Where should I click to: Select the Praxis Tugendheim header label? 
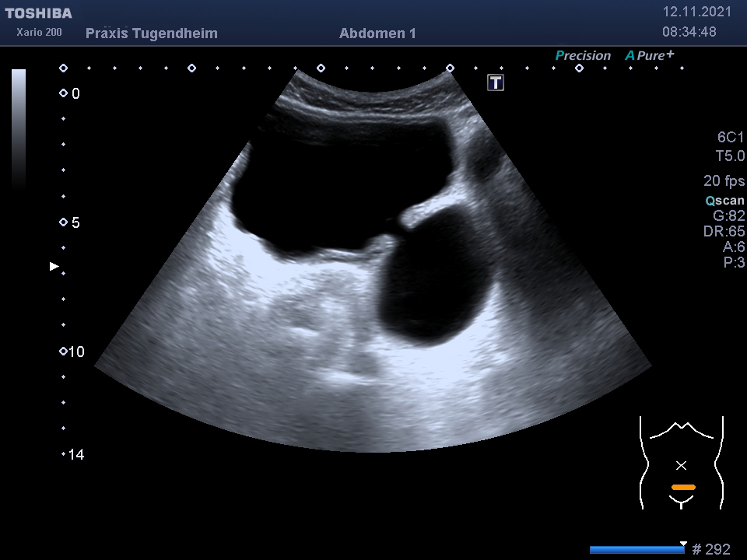(x=152, y=33)
